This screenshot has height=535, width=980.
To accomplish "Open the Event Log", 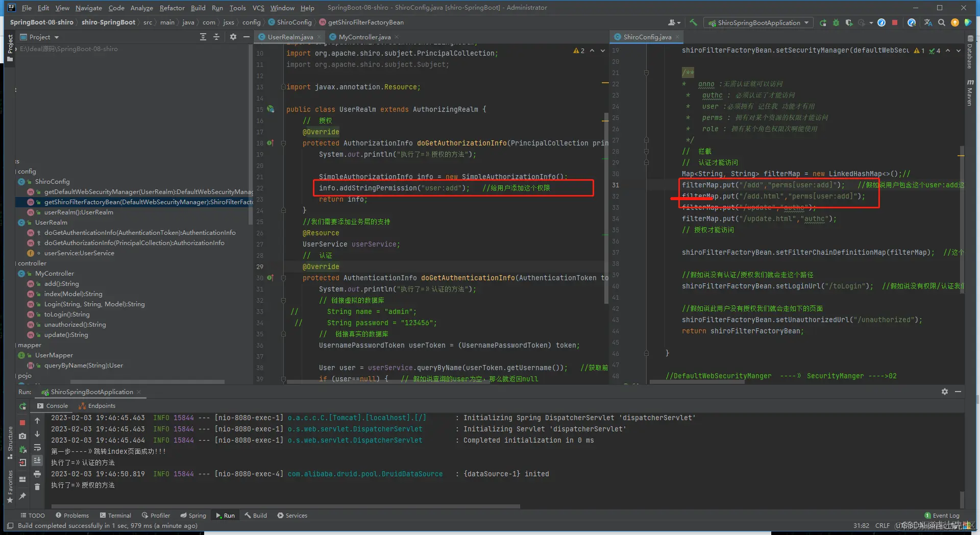I will pyautogui.click(x=942, y=516).
